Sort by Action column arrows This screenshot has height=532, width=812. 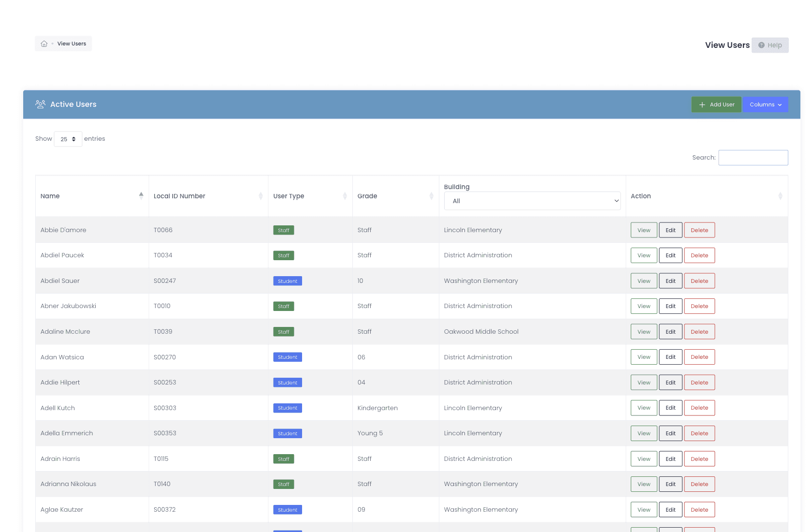(780, 196)
